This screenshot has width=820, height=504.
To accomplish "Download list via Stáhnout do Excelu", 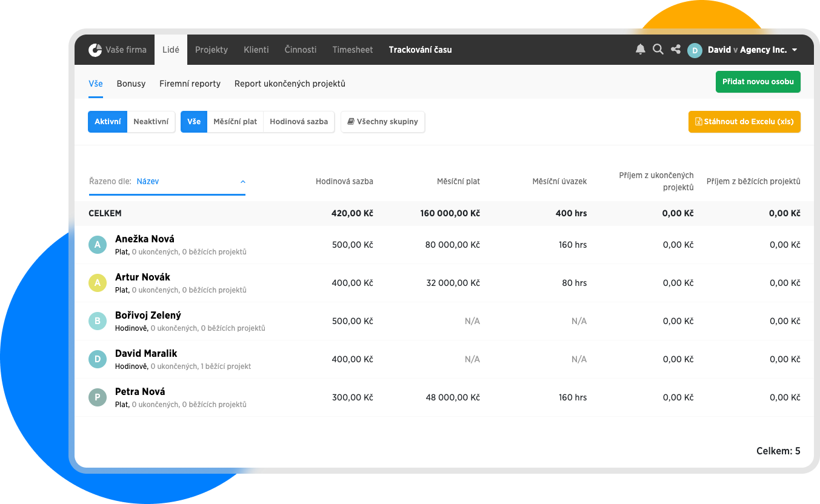I will [744, 122].
